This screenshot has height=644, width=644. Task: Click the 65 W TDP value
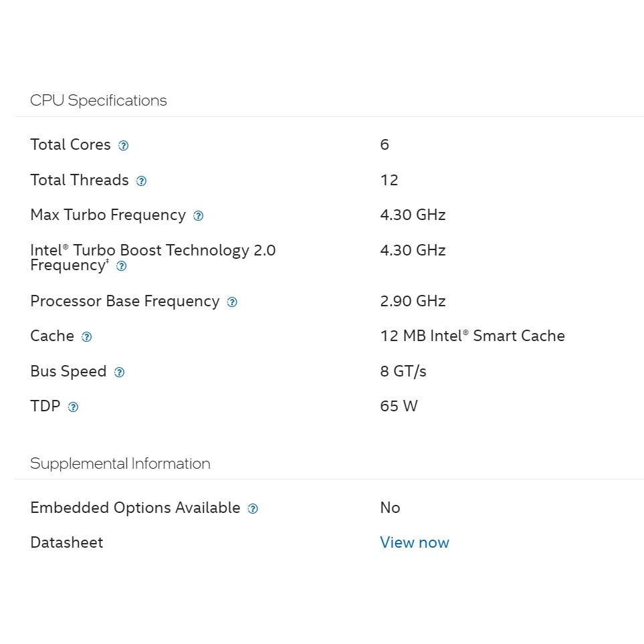(399, 406)
